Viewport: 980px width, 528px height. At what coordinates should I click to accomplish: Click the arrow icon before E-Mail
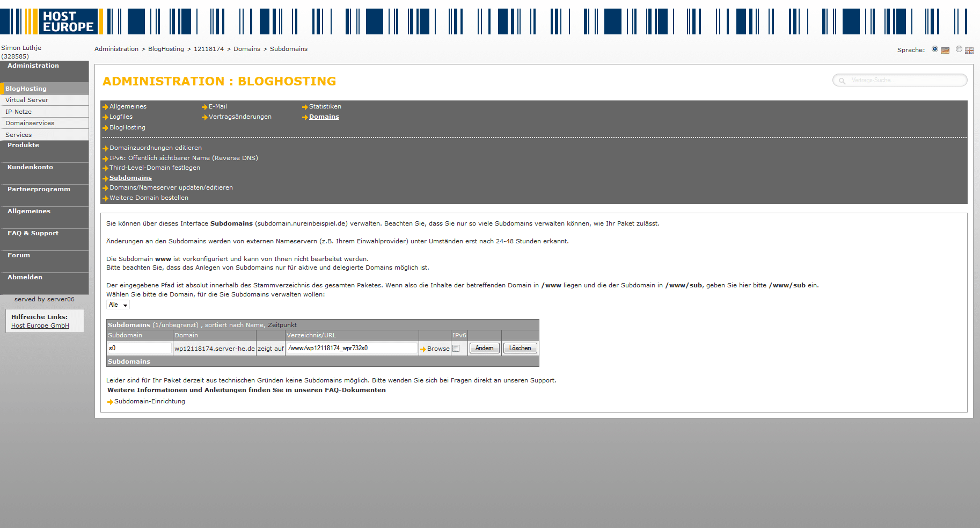point(204,107)
